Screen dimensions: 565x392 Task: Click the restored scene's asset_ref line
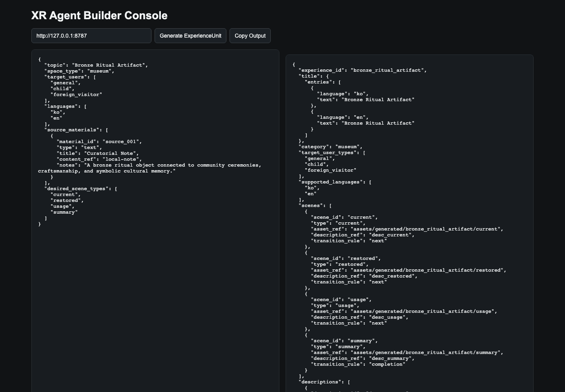(408, 270)
